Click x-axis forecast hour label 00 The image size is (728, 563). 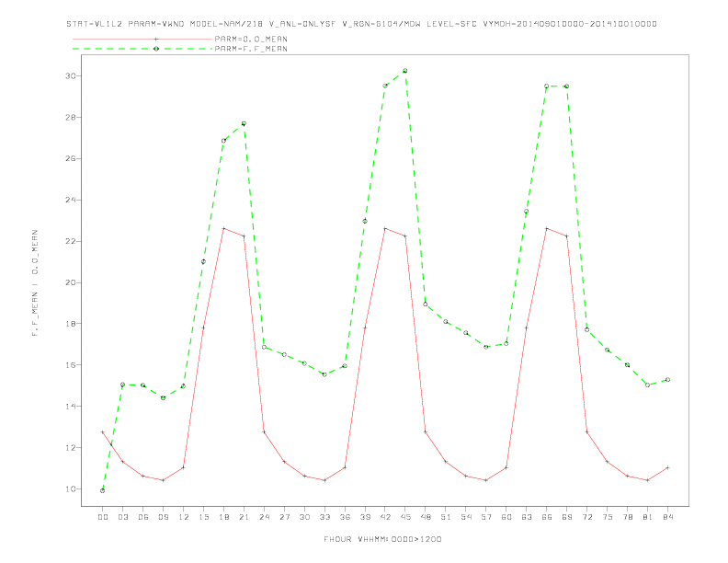(x=103, y=517)
